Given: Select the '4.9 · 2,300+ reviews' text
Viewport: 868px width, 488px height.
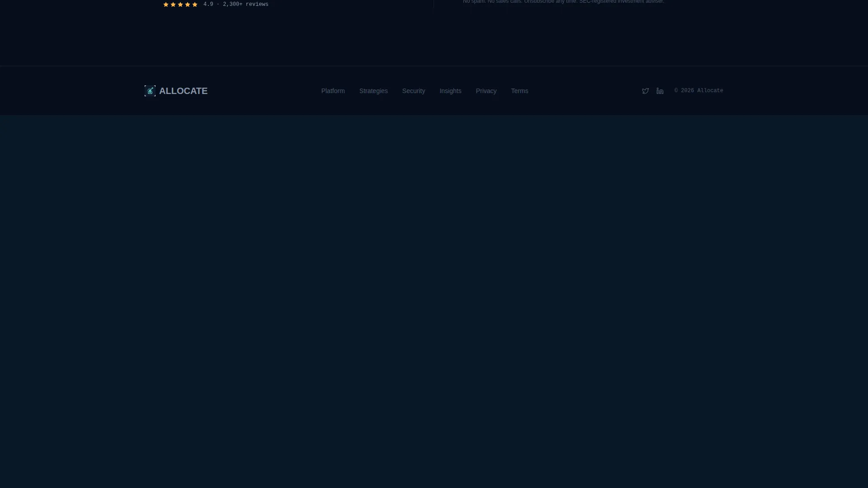Looking at the screenshot, I should 236,5.
